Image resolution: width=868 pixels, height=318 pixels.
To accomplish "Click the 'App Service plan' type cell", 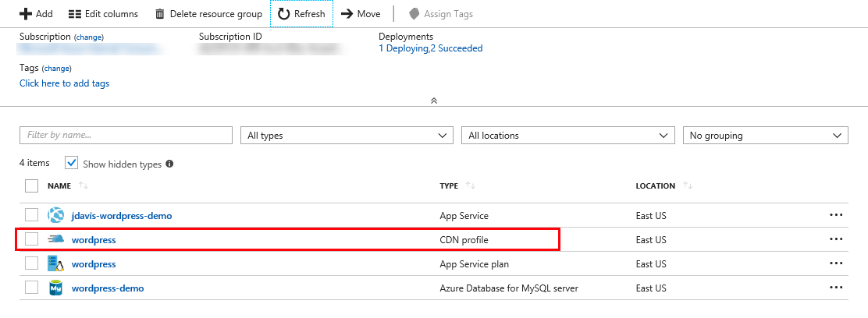I will [474, 264].
